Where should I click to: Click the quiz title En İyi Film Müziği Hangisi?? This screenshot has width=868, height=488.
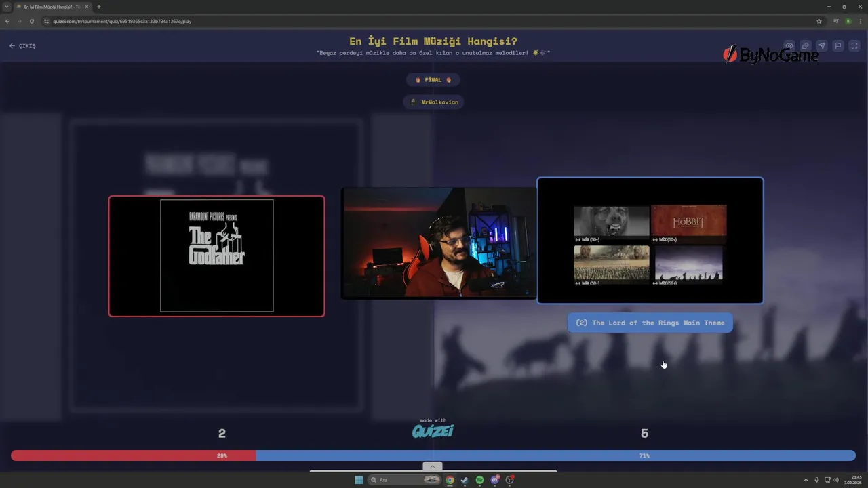(x=433, y=41)
